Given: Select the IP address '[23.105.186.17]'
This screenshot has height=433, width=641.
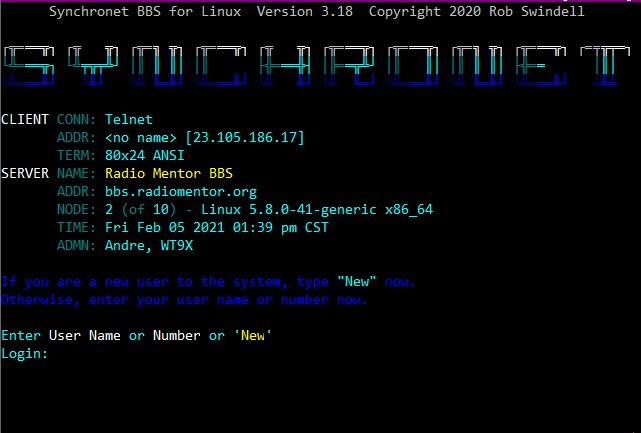Looking at the screenshot, I should click(245, 137).
